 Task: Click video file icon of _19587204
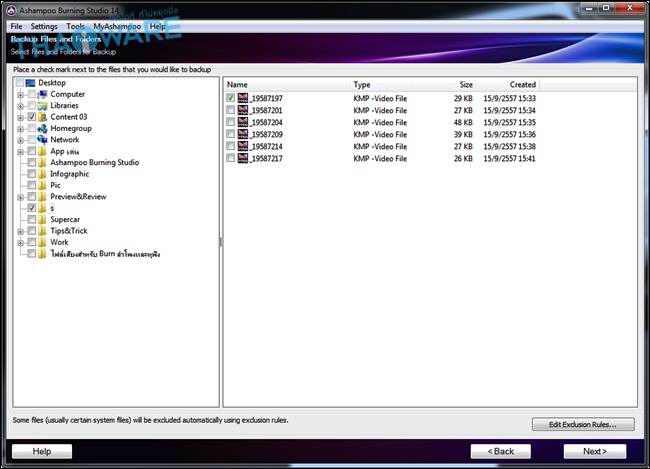(243, 122)
